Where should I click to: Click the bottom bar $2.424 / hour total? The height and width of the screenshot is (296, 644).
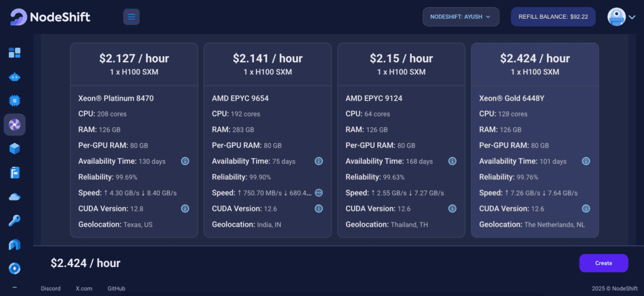click(86, 263)
